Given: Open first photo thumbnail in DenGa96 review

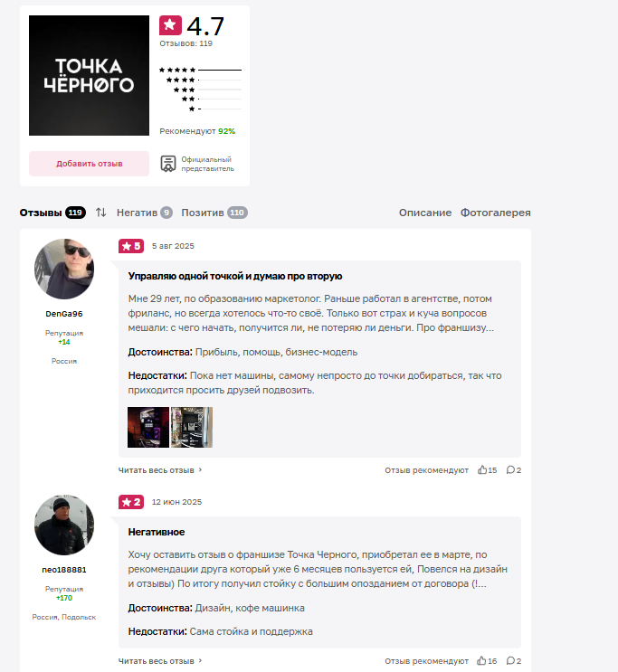Looking at the screenshot, I should coord(147,427).
